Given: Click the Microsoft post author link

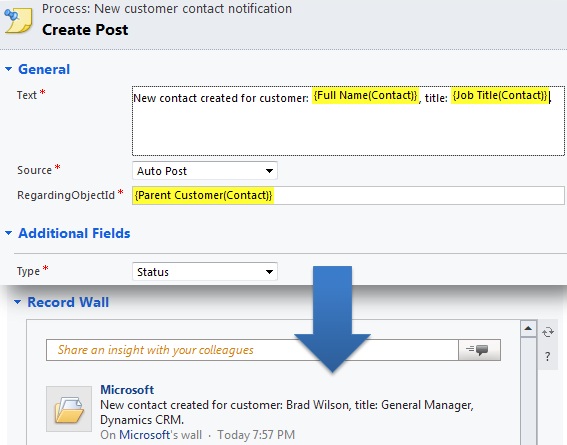Looking at the screenshot, I should coord(127,390).
